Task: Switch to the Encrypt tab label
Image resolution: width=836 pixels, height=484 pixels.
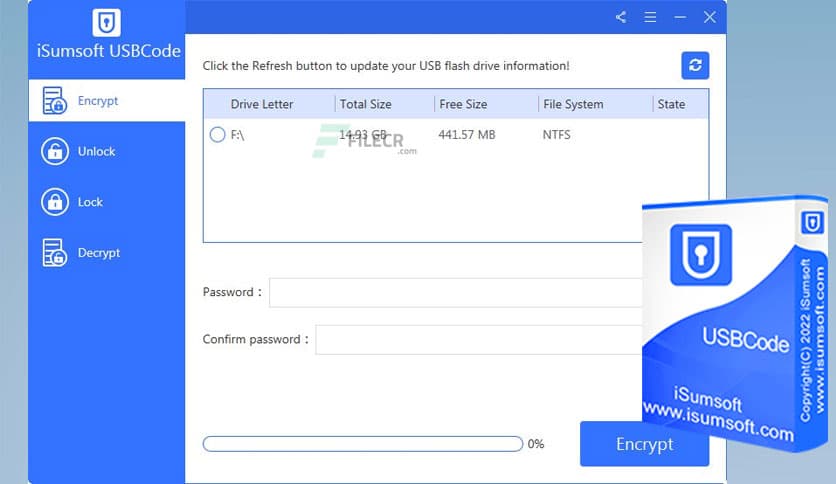Action: pos(98,101)
